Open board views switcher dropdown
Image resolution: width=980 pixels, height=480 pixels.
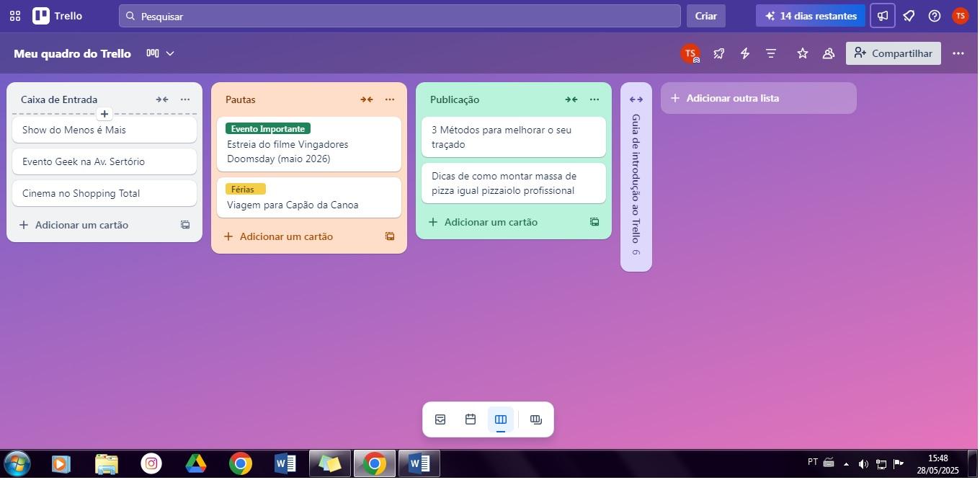161,53
